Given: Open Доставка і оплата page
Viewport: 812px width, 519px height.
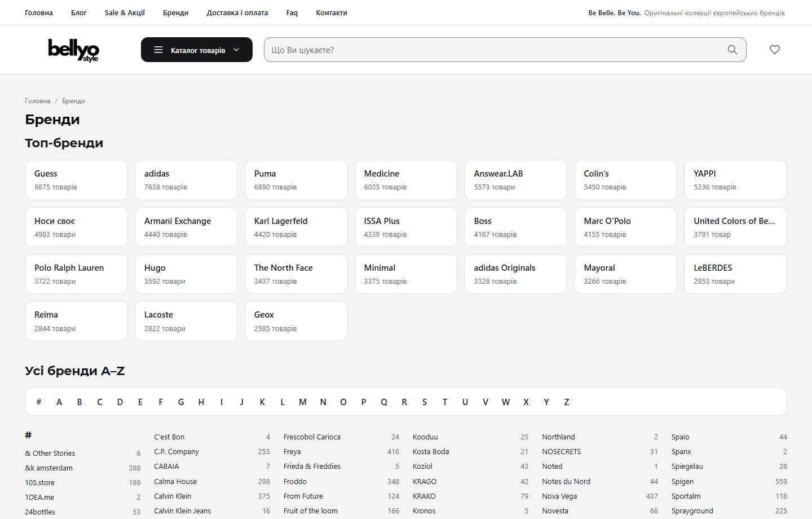Looking at the screenshot, I should [237, 12].
